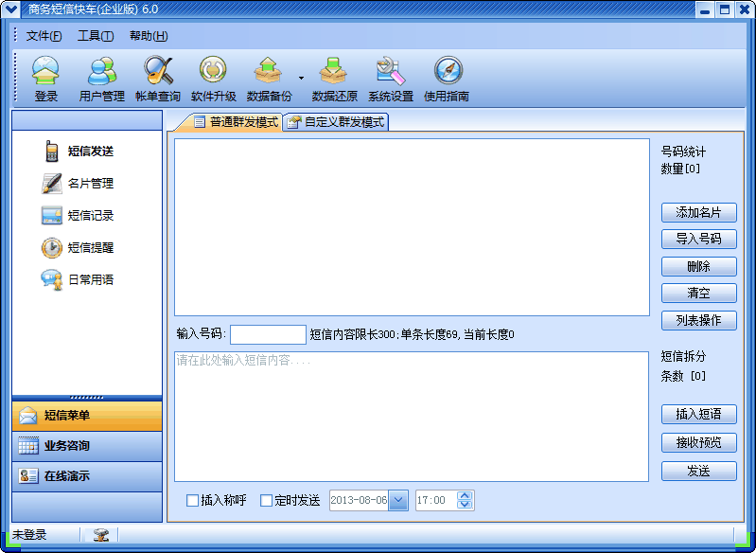The image size is (756, 553).
Task: Open 短信记录 message records
Action: [79, 215]
